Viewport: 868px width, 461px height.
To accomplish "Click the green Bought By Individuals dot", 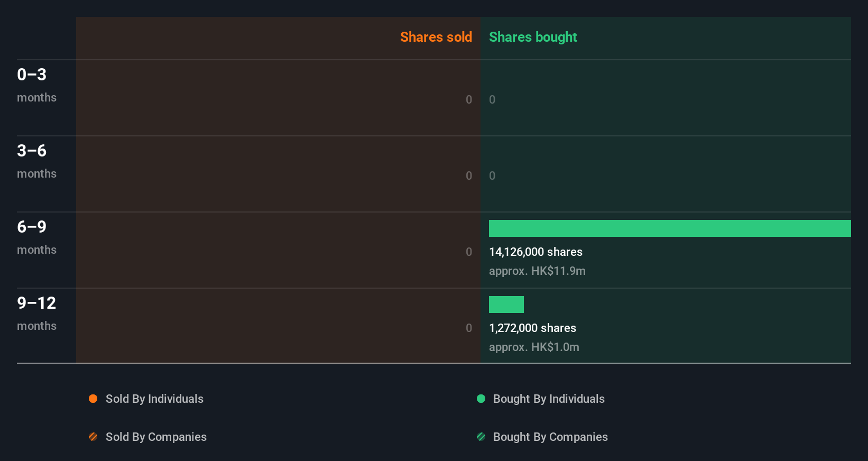I will 481,399.
